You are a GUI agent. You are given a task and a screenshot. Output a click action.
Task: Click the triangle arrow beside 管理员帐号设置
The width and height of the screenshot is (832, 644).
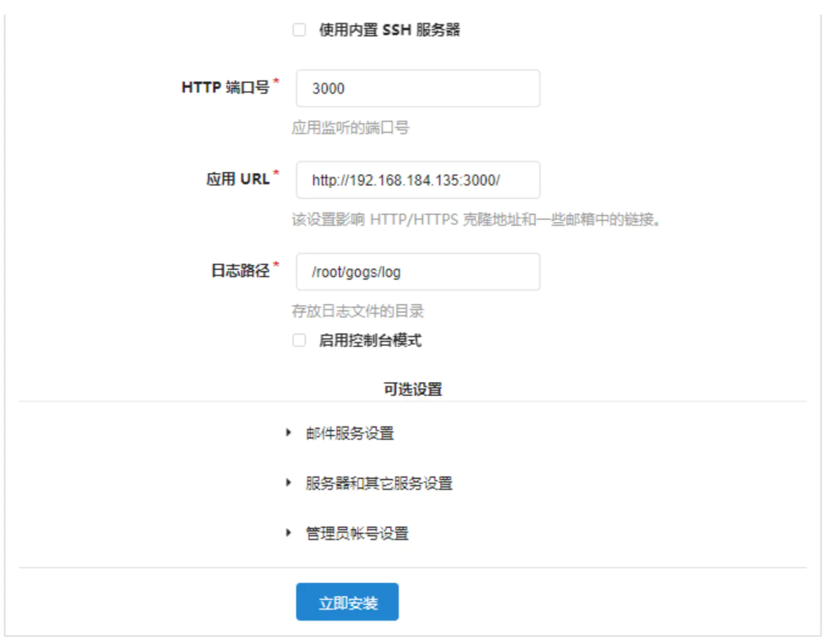click(288, 533)
